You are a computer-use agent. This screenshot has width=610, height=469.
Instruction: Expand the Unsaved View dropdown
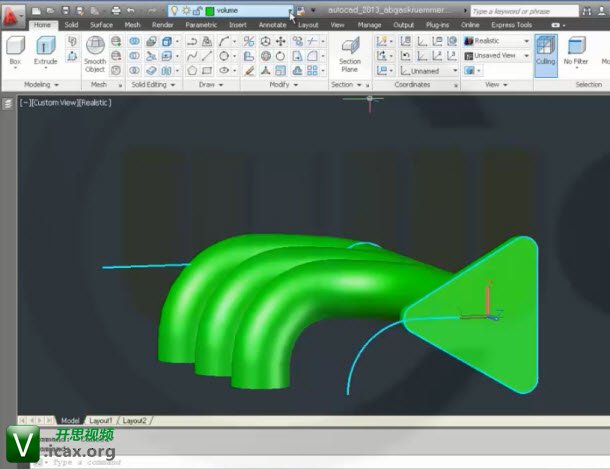(498, 56)
